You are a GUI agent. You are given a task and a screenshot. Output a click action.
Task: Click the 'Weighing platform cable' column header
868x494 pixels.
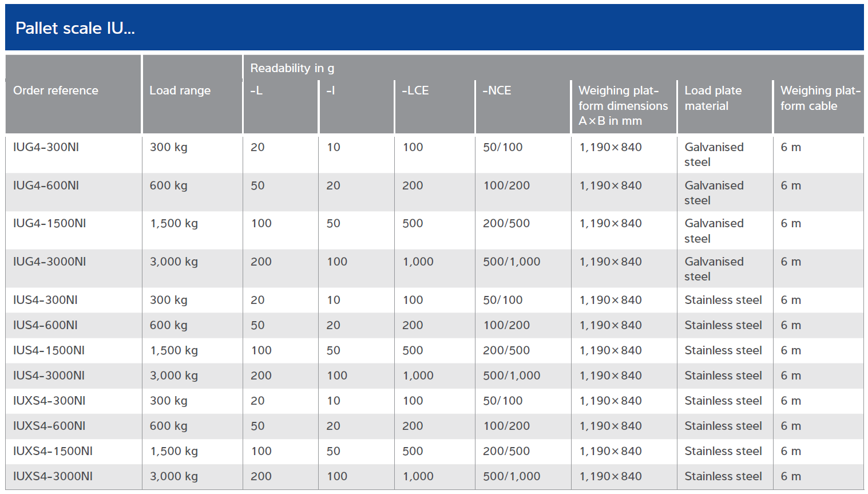point(819,98)
